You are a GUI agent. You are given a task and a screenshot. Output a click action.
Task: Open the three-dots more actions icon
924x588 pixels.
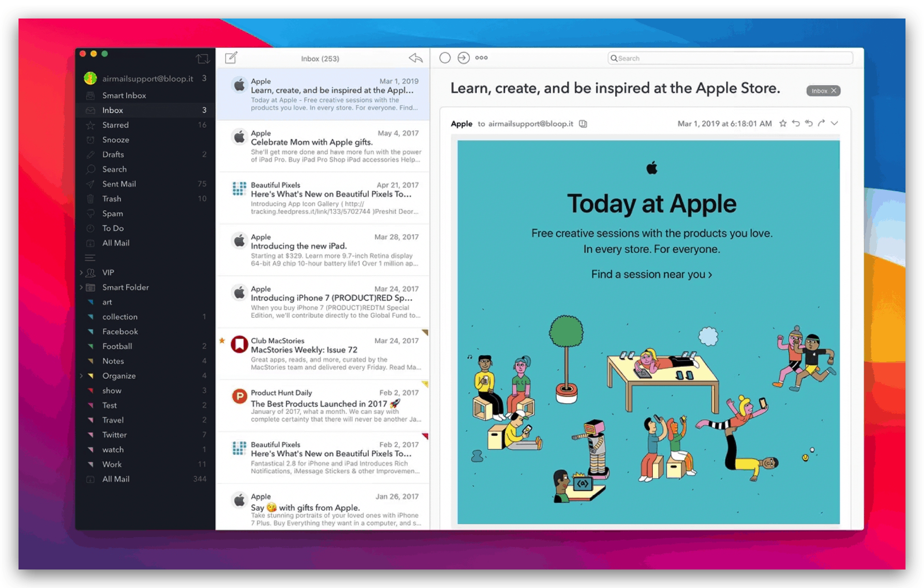(481, 58)
